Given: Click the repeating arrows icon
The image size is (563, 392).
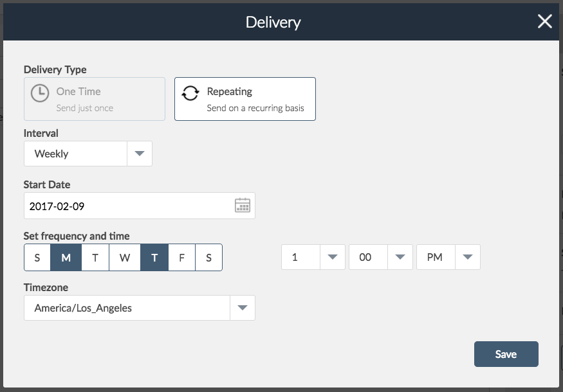Looking at the screenshot, I should click(x=190, y=93).
